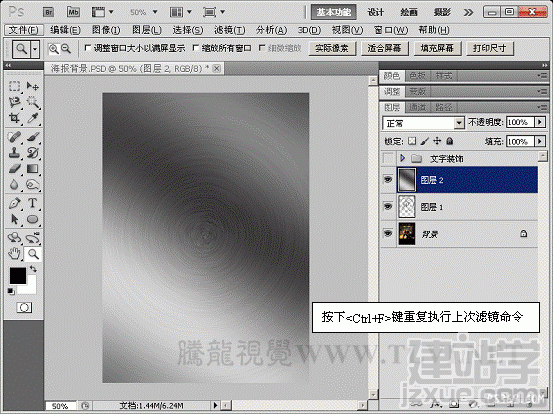Hide the 背景 layer
553x414 pixels.
point(388,233)
